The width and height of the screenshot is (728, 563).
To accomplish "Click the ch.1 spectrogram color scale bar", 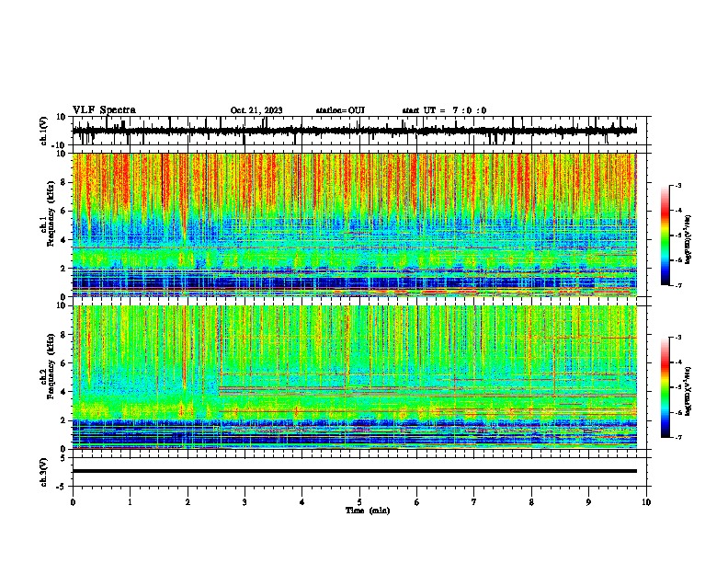I will coord(665,236).
